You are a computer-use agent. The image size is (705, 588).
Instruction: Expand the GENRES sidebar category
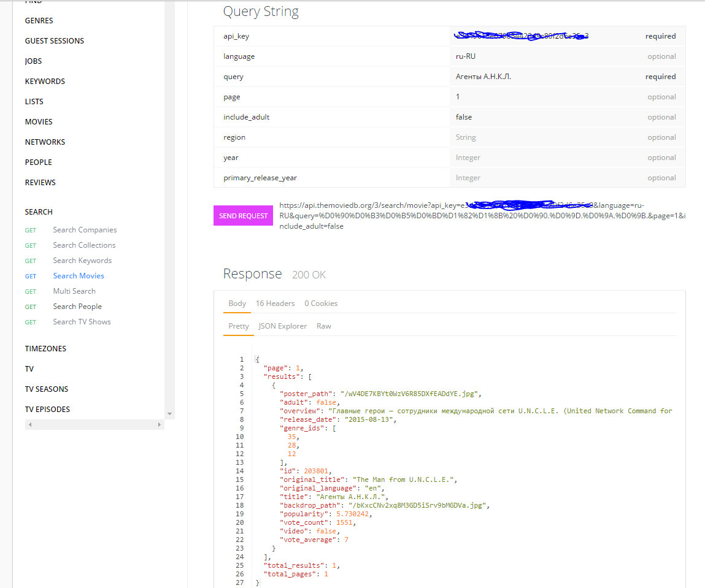pyautogui.click(x=39, y=21)
